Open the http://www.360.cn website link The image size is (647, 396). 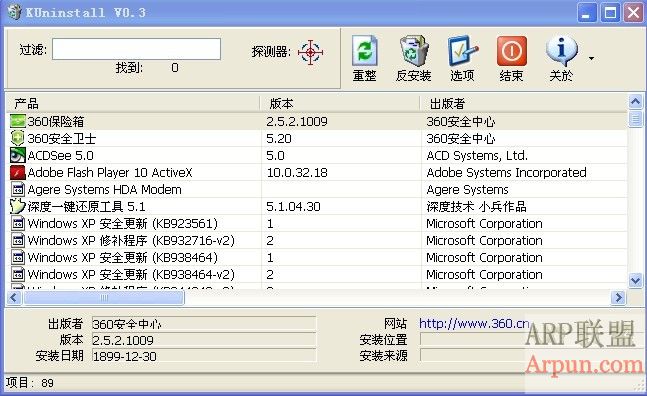point(474,323)
